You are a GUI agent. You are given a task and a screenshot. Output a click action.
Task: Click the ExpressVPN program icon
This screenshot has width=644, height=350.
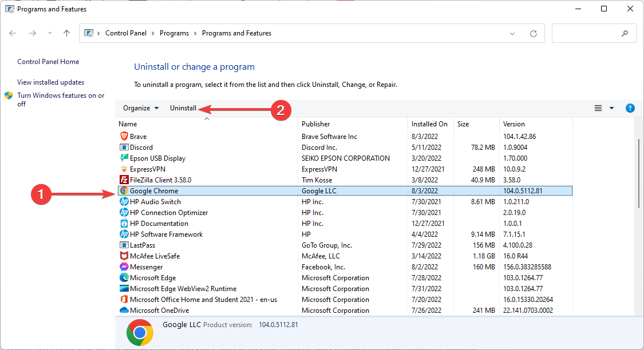point(124,169)
